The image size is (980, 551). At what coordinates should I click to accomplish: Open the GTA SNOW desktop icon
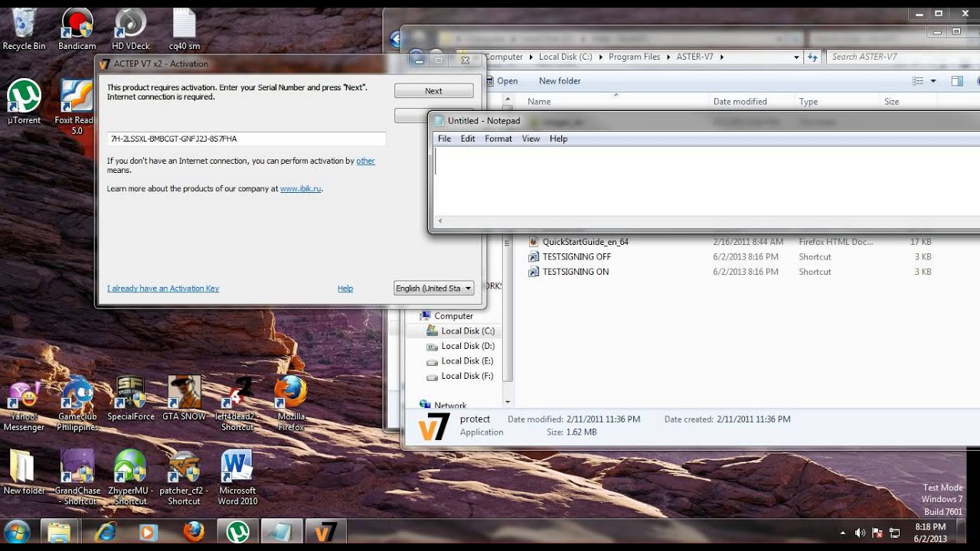coord(184,399)
